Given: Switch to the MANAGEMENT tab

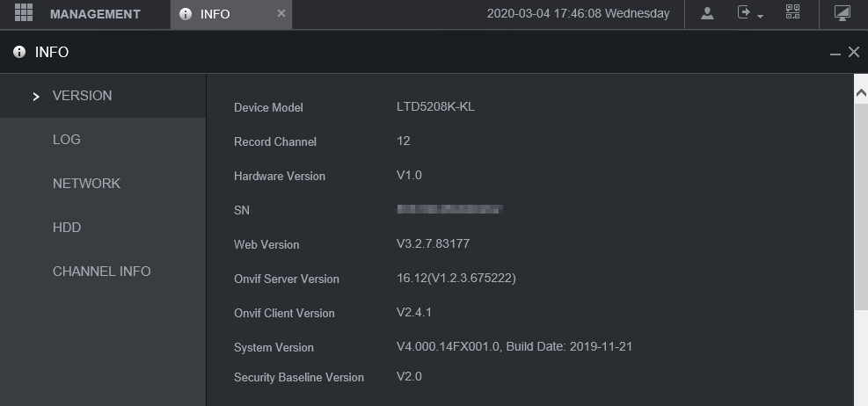Looking at the screenshot, I should click(95, 14).
